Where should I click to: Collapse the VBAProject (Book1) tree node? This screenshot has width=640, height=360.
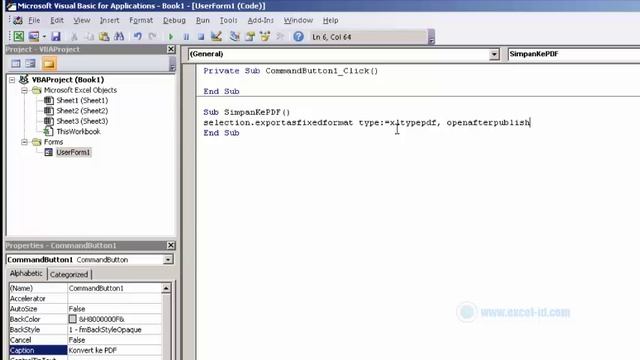[x=12, y=80]
